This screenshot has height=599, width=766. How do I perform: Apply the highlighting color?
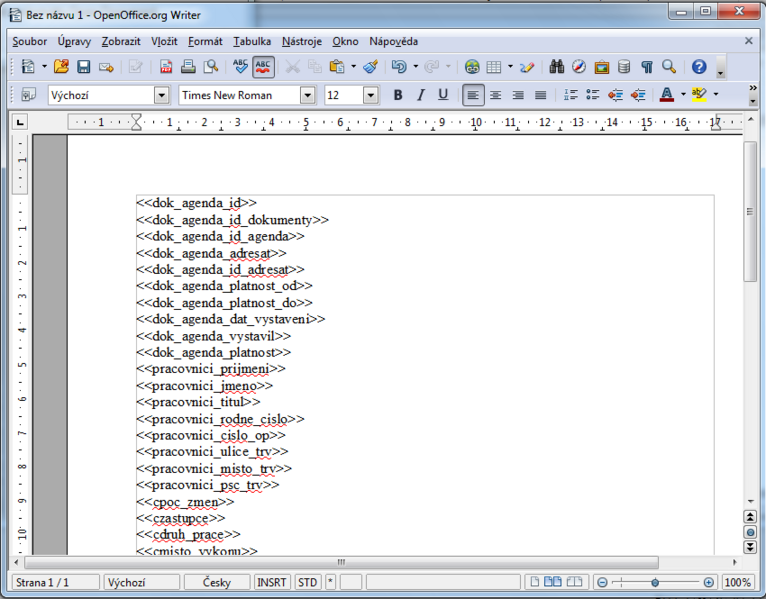click(700, 95)
